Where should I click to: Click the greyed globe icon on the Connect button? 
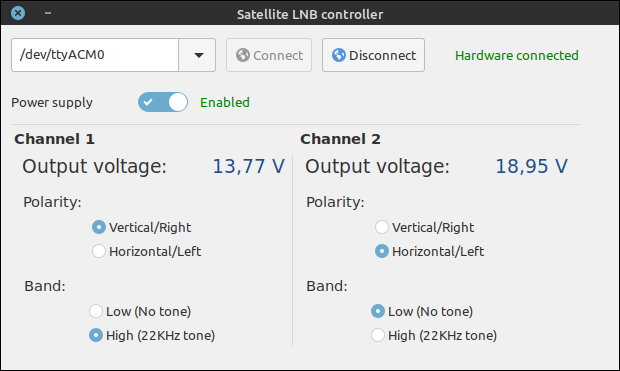[x=243, y=55]
